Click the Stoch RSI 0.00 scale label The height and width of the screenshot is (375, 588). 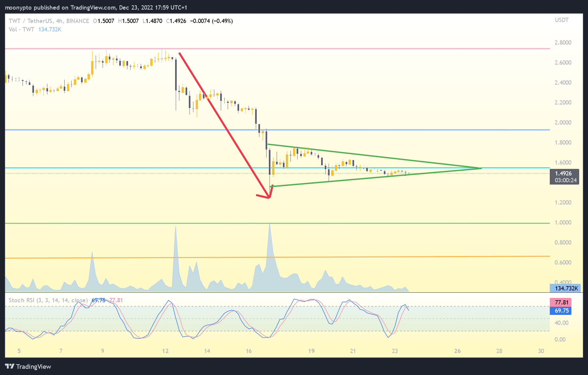coord(560,339)
